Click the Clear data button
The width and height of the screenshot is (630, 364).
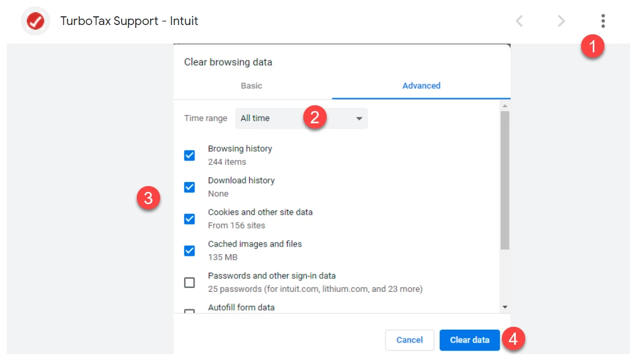point(469,340)
